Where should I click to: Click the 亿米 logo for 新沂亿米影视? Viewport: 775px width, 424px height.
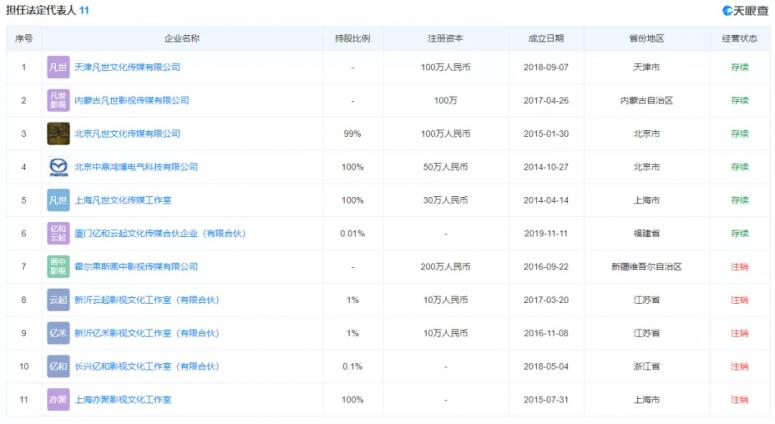[58, 333]
